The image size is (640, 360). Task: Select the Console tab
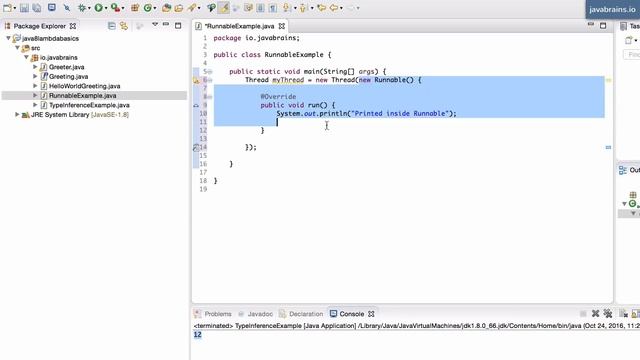352,314
